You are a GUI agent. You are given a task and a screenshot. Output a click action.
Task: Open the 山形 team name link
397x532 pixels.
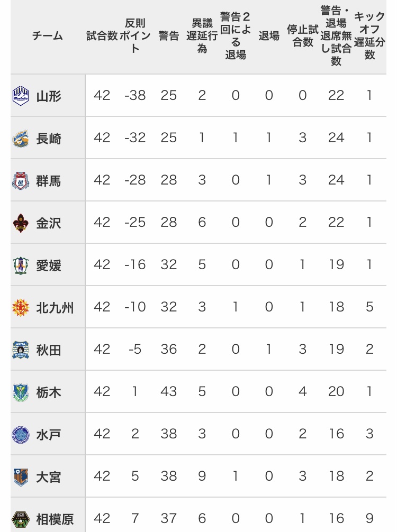click(x=49, y=96)
